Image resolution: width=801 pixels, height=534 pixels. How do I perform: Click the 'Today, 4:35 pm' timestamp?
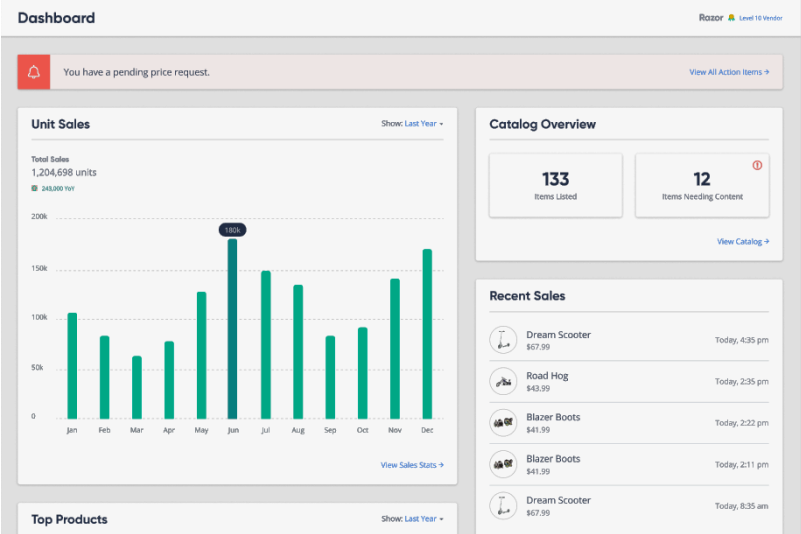pyautogui.click(x=742, y=340)
